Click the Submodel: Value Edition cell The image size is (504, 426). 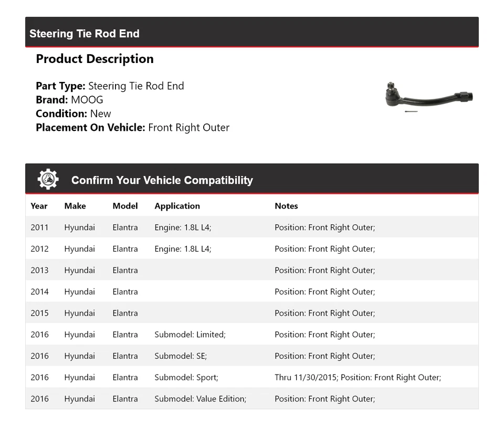200,399
